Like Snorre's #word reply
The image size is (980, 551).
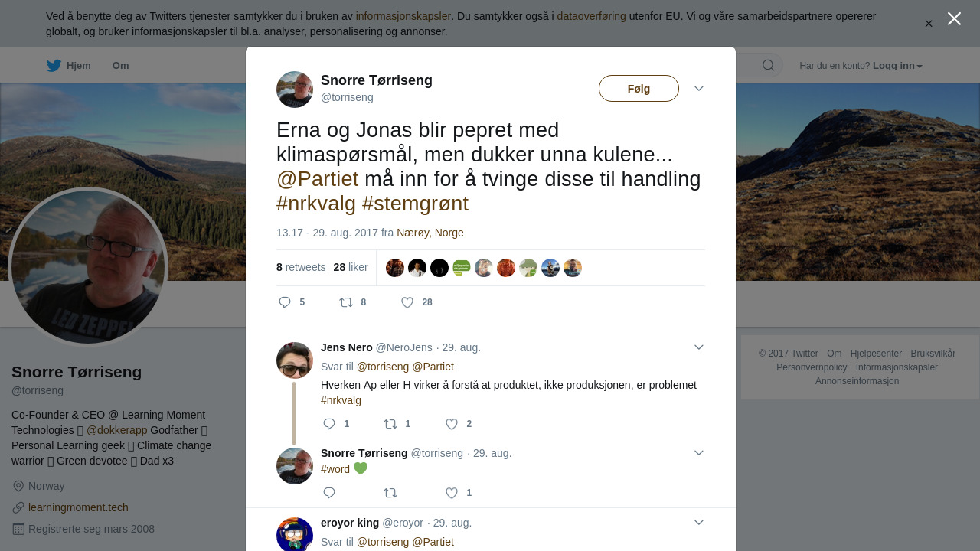(x=452, y=493)
